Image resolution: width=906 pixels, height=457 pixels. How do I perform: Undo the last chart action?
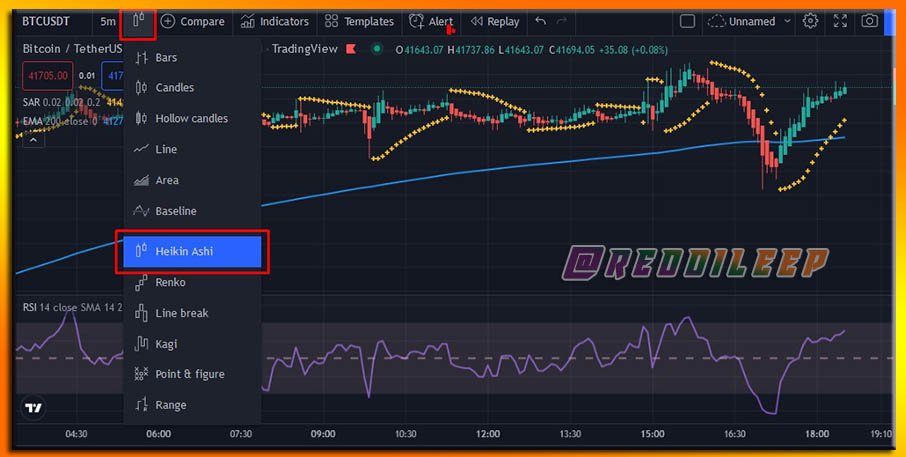541,21
